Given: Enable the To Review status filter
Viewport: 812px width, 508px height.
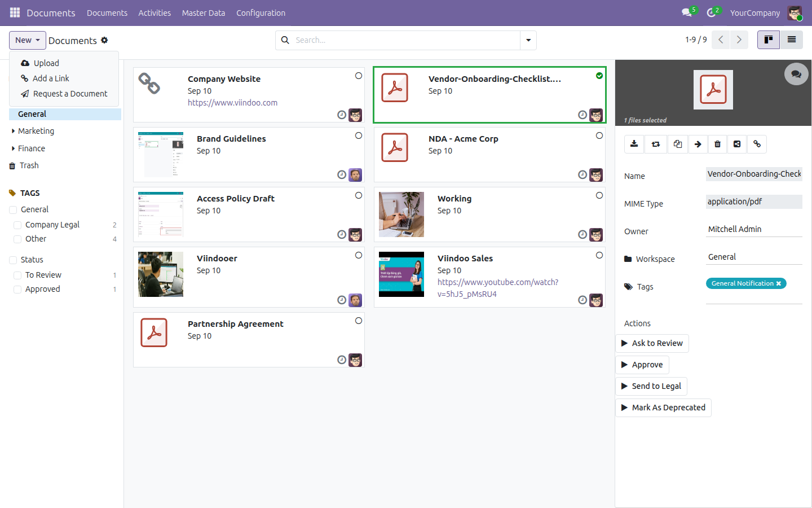Looking at the screenshot, I should click(17, 275).
